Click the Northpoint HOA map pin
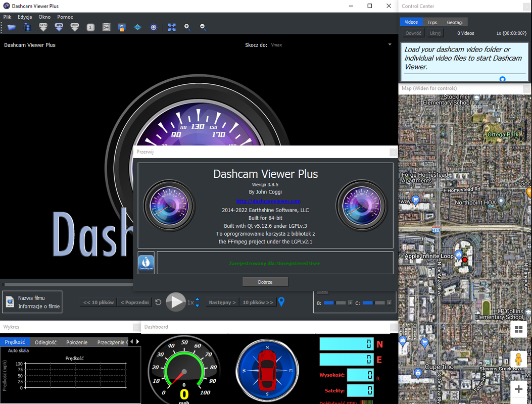 click(501, 202)
